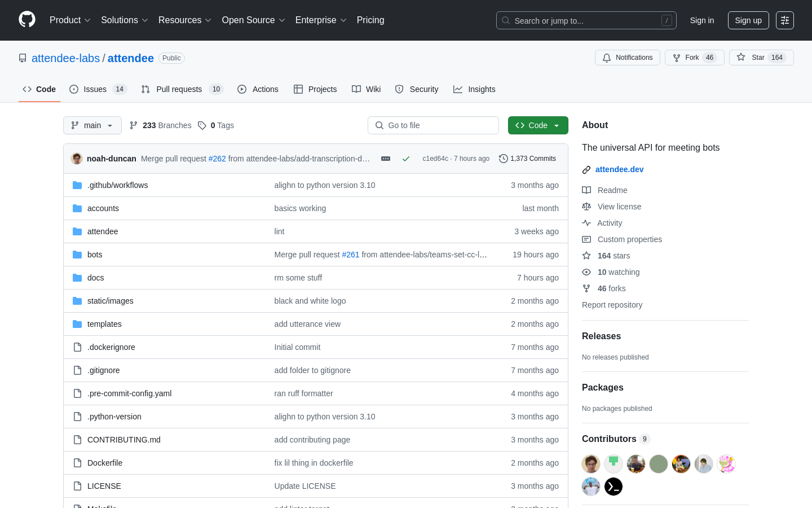Click the Sign in link
Viewport: 812px width, 508px height.
click(x=702, y=20)
